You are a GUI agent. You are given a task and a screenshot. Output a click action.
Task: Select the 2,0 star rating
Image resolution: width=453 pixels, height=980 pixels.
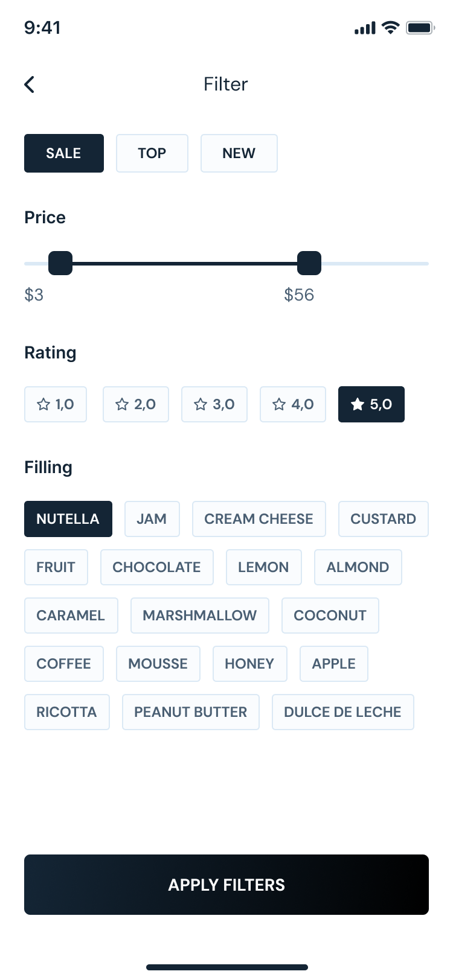[x=136, y=404]
